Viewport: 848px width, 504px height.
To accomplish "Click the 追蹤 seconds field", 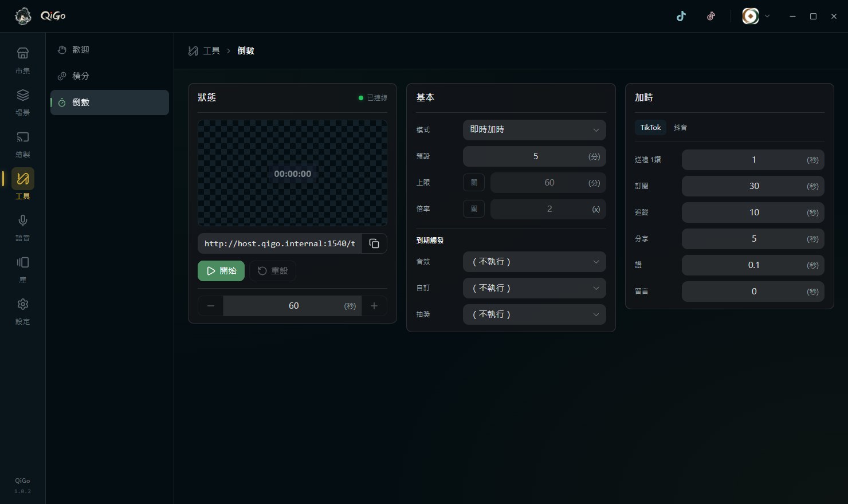I will pos(753,212).
